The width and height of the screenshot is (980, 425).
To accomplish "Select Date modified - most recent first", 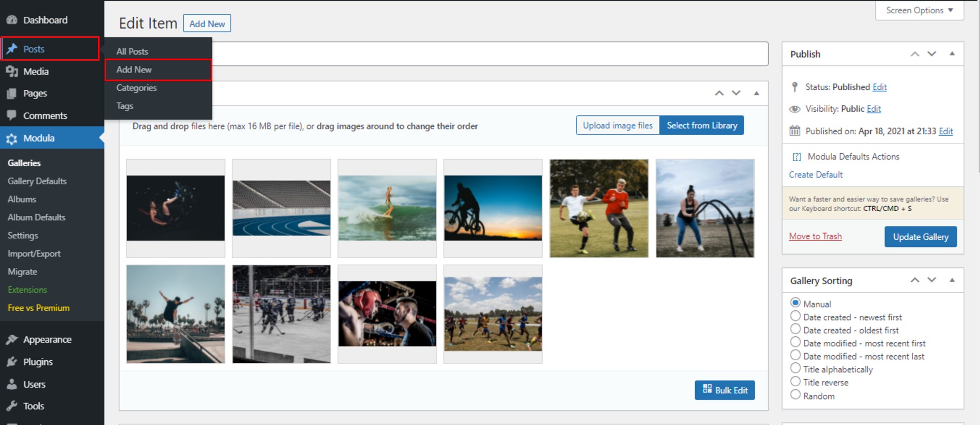I will 795,342.
